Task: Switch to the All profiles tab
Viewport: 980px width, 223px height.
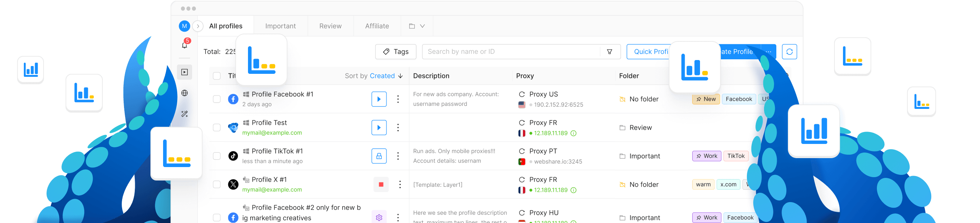Action: click(x=226, y=26)
